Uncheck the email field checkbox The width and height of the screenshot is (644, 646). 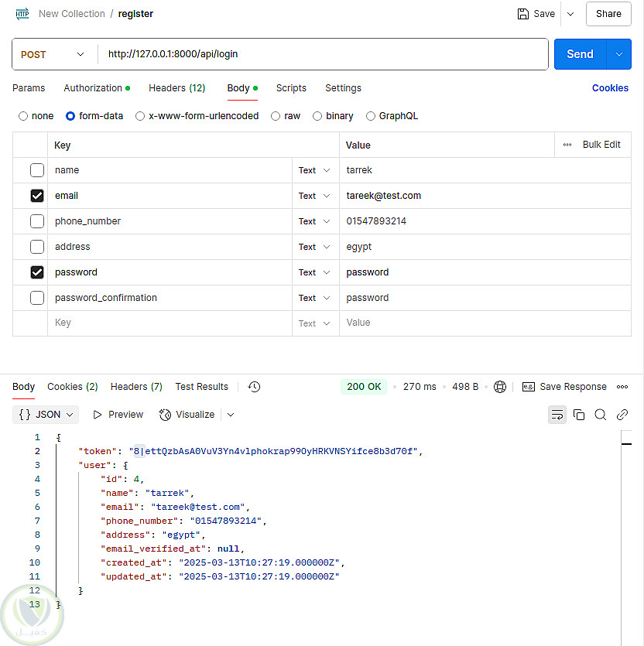click(x=37, y=196)
